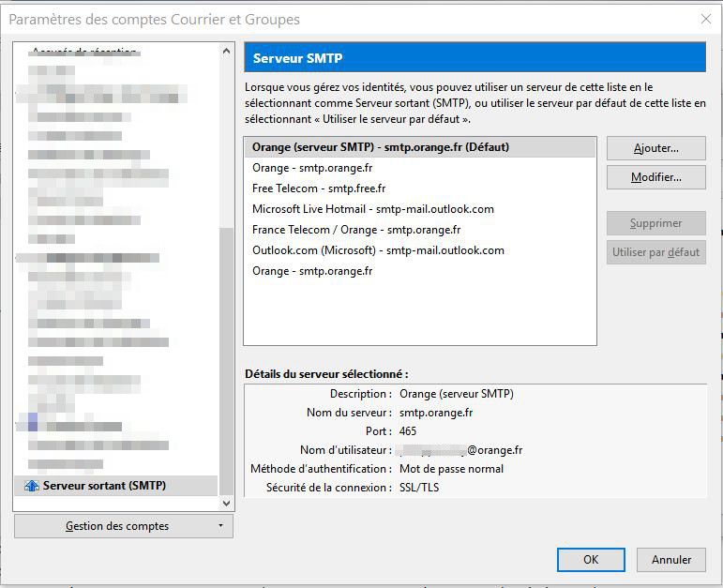Click Description value Orange (serveur SMTP)

coord(457,394)
